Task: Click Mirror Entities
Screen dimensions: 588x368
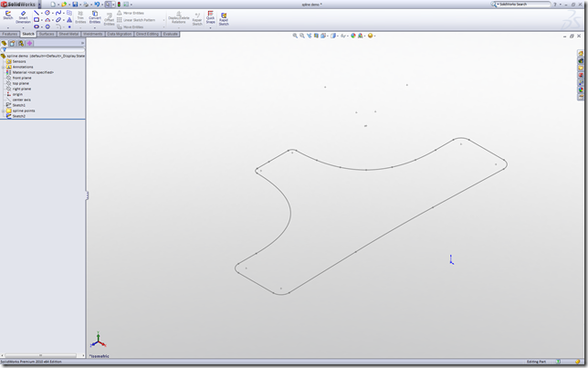Action: pyautogui.click(x=131, y=13)
